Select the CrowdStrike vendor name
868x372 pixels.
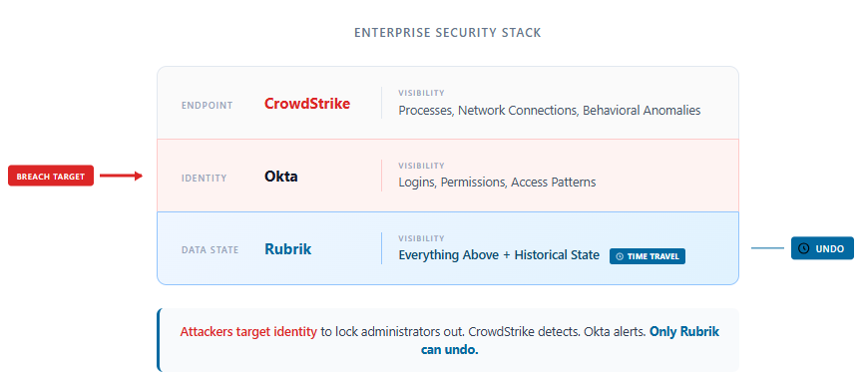tap(307, 104)
